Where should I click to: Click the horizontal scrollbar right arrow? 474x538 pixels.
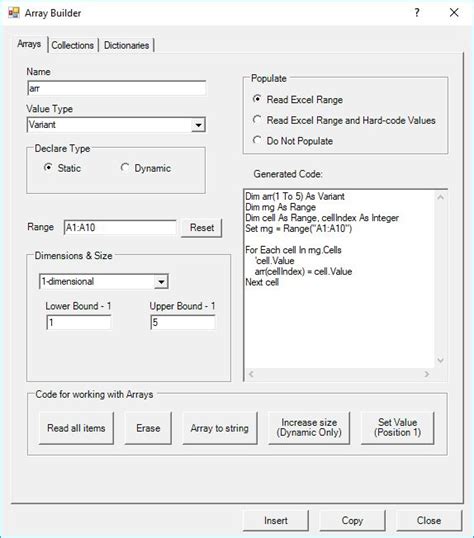coord(427,374)
